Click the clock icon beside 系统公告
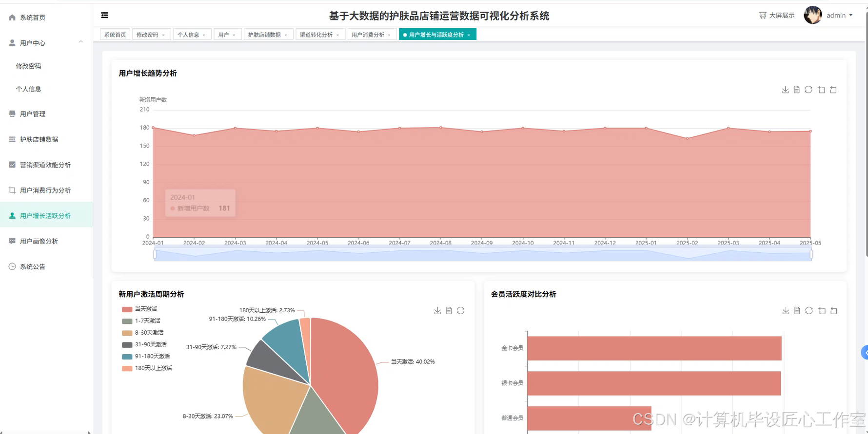Image resolution: width=868 pixels, height=434 pixels. pos(12,266)
